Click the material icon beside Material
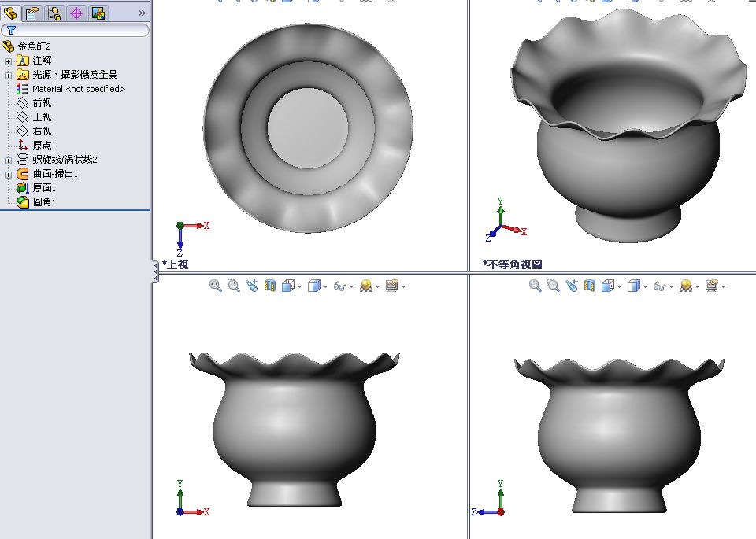Viewport: 756px width, 539px height. 22,89
